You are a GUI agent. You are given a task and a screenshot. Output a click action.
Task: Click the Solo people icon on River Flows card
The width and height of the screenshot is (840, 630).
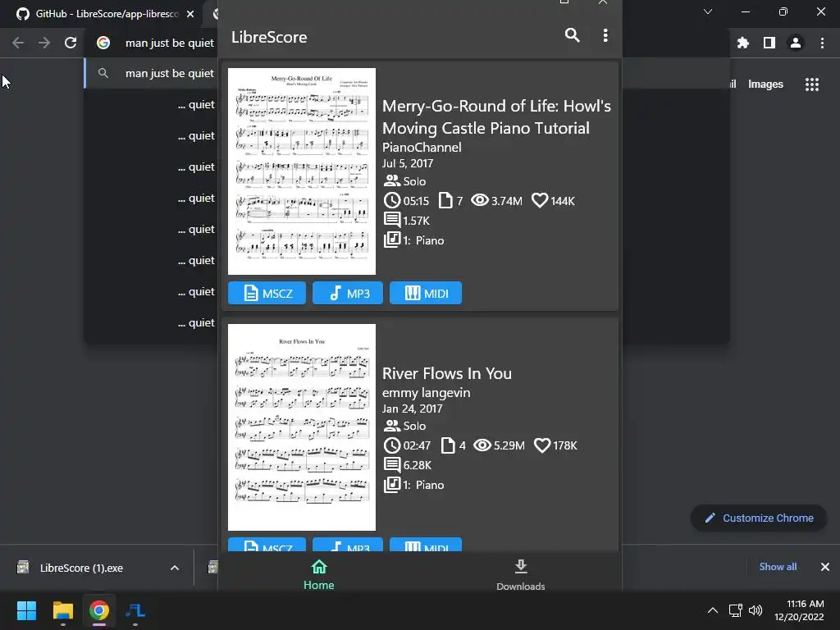tap(392, 426)
